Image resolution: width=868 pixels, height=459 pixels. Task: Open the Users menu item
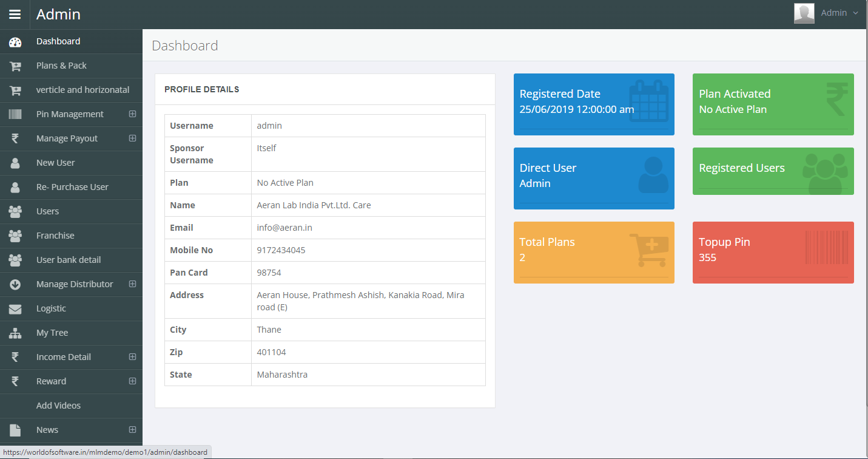(x=71, y=211)
